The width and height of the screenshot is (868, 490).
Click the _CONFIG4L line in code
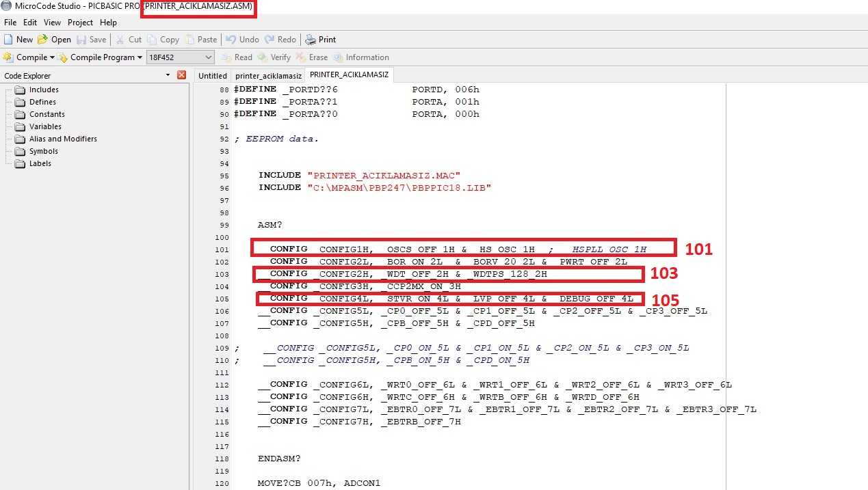pos(445,299)
